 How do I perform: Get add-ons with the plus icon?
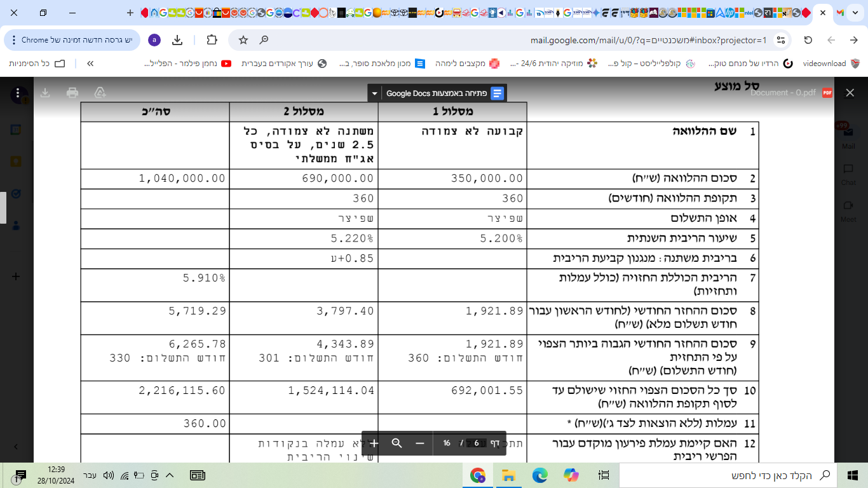[x=16, y=276]
